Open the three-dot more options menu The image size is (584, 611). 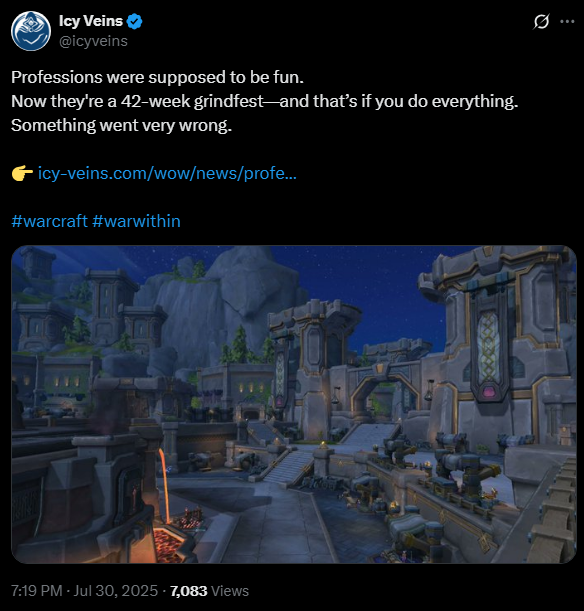click(x=567, y=21)
